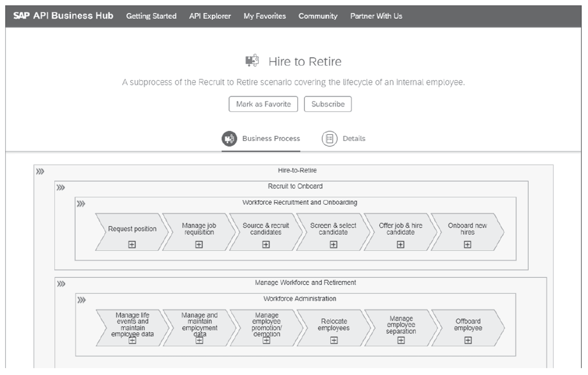Collapse Workforce Recruitment and Onboarding chevrons
The width and height of the screenshot is (588, 375).
[x=81, y=204]
